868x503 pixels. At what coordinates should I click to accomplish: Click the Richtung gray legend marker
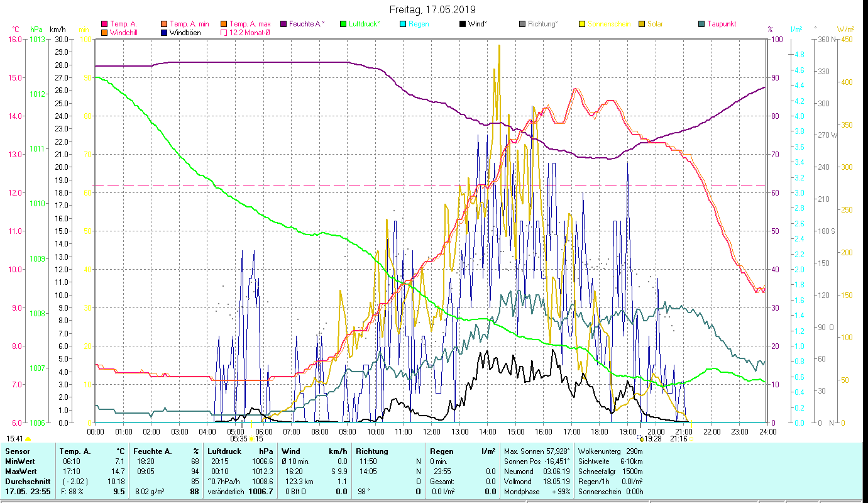[522, 25]
